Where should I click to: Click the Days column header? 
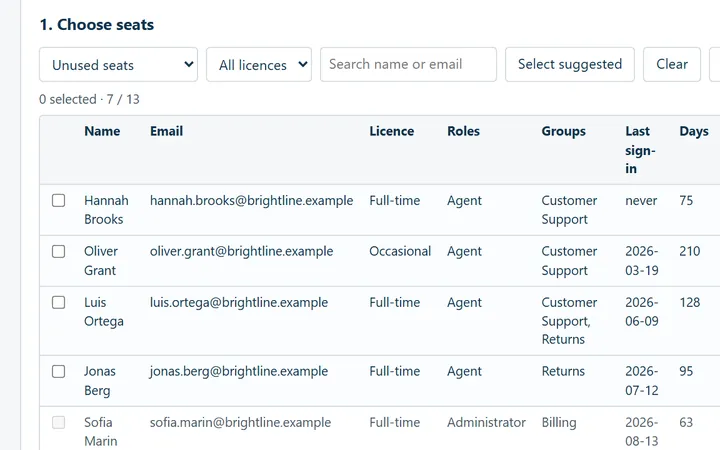coord(694,131)
